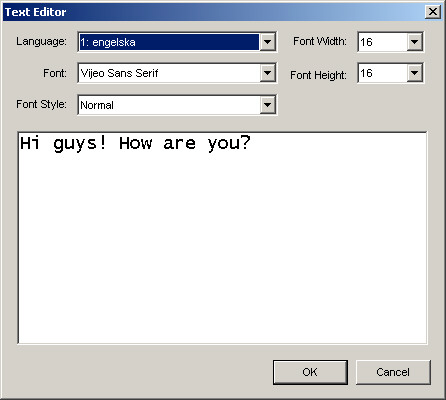Open the Font Height dropdown arrow
This screenshot has width=446, height=400.
tap(414, 73)
